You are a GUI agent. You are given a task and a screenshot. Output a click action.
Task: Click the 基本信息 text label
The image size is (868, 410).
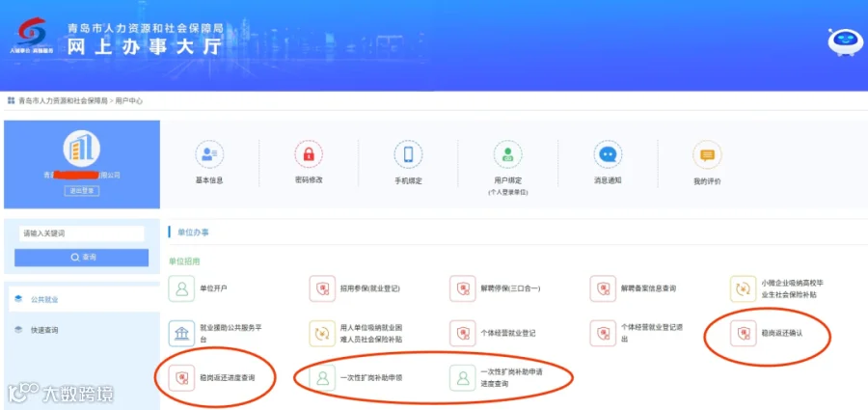pos(209,180)
